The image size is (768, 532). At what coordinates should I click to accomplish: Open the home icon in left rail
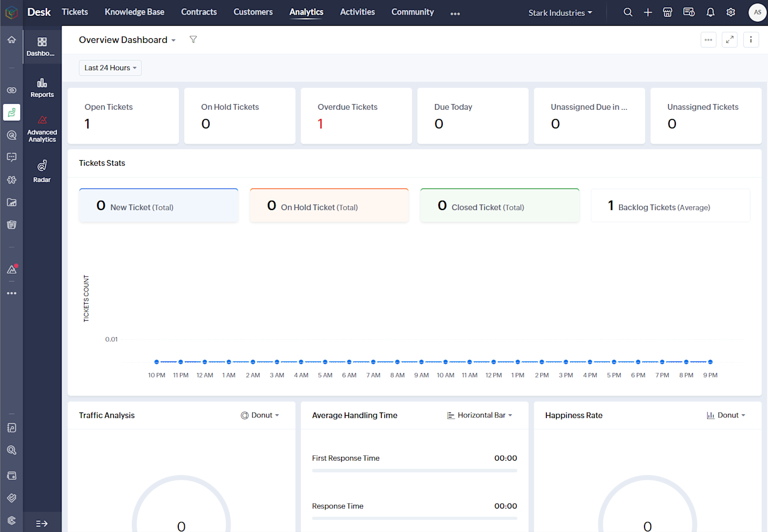pyautogui.click(x=12, y=39)
